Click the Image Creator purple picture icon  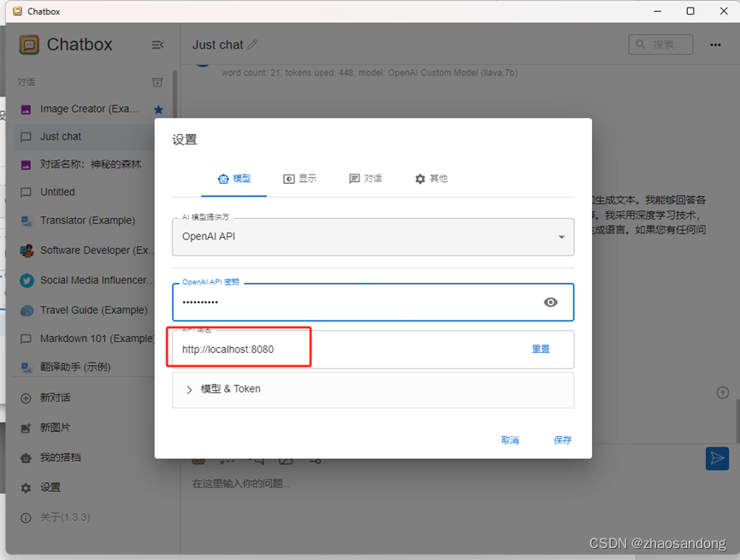point(26,110)
